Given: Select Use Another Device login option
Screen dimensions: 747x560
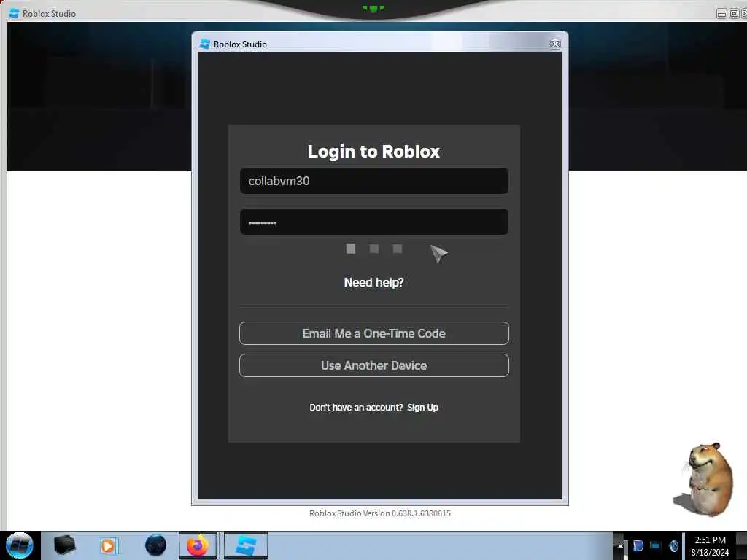Looking at the screenshot, I should [374, 365].
